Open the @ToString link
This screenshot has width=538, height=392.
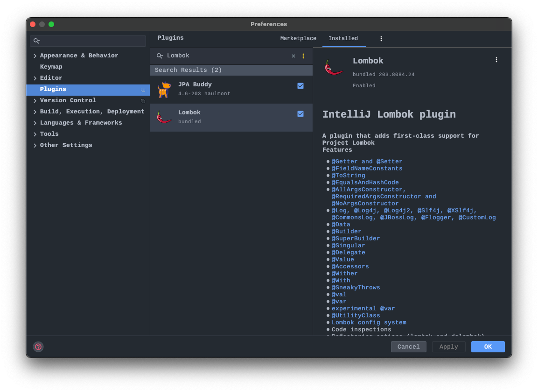348,175
